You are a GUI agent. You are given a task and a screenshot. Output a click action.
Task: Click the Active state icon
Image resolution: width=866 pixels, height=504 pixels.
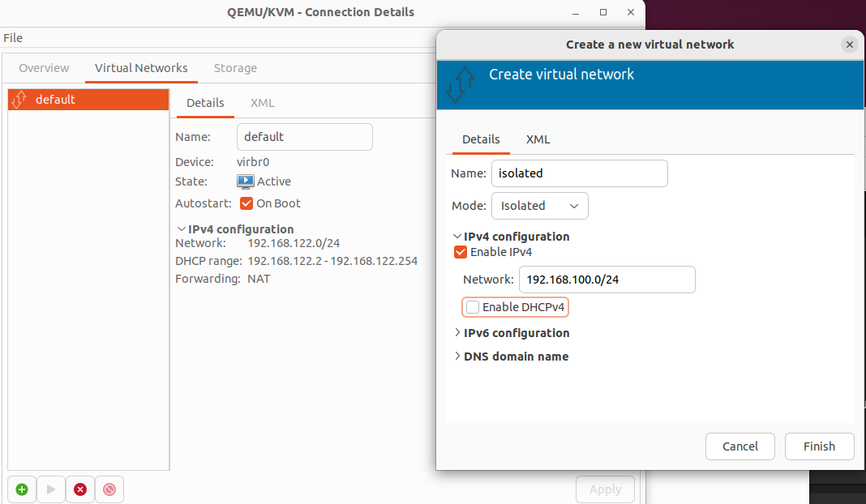click(x=244, y=182)
